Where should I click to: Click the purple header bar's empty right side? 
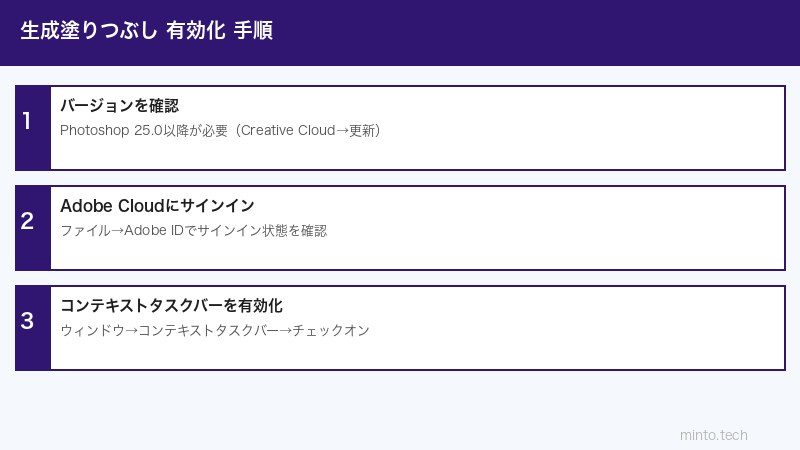(600, 32)
